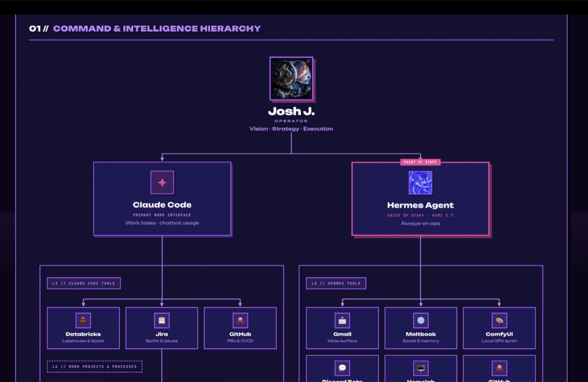Click the Moltbook name label
Screen dimensions: 588x382
click(421, 334)
